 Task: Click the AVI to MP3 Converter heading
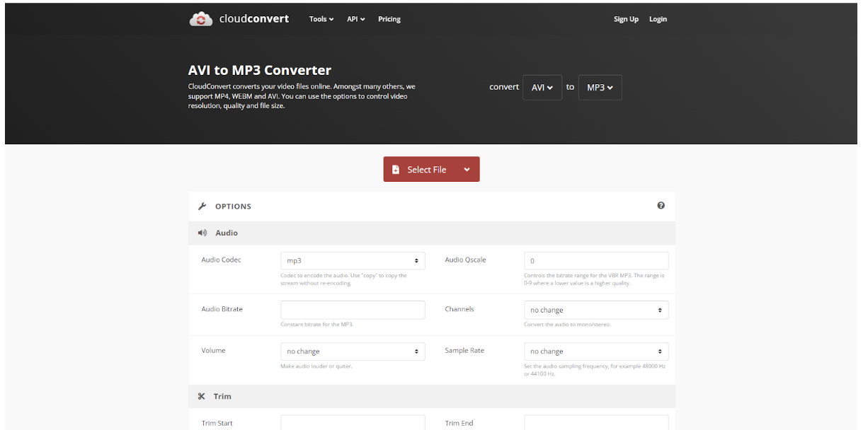tap(260, 70)
